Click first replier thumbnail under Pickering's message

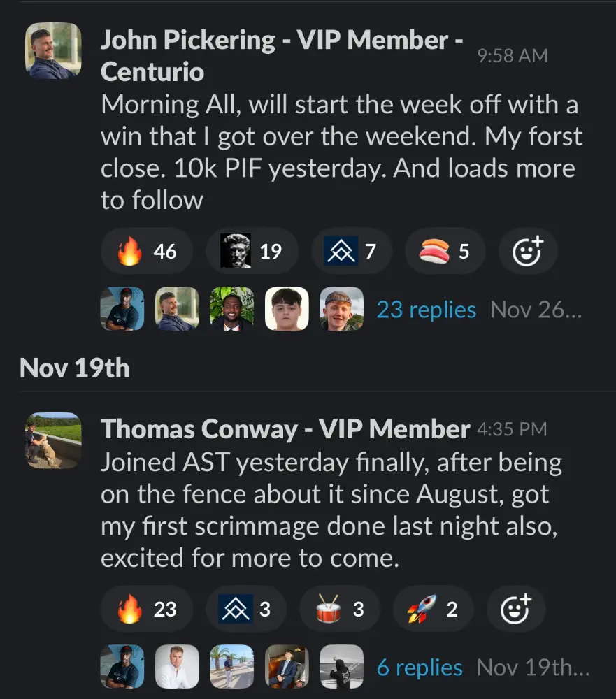(x=122, y=309)
